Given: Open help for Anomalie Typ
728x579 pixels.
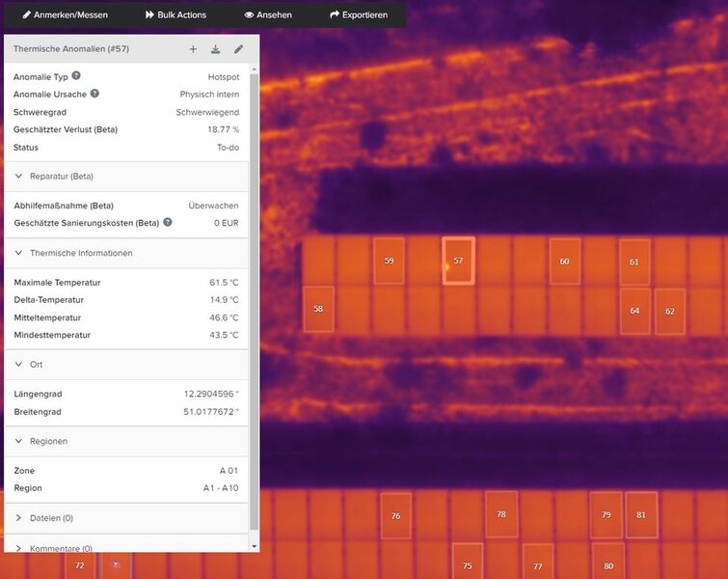Looking at the screenshot, I should point(76,75).
